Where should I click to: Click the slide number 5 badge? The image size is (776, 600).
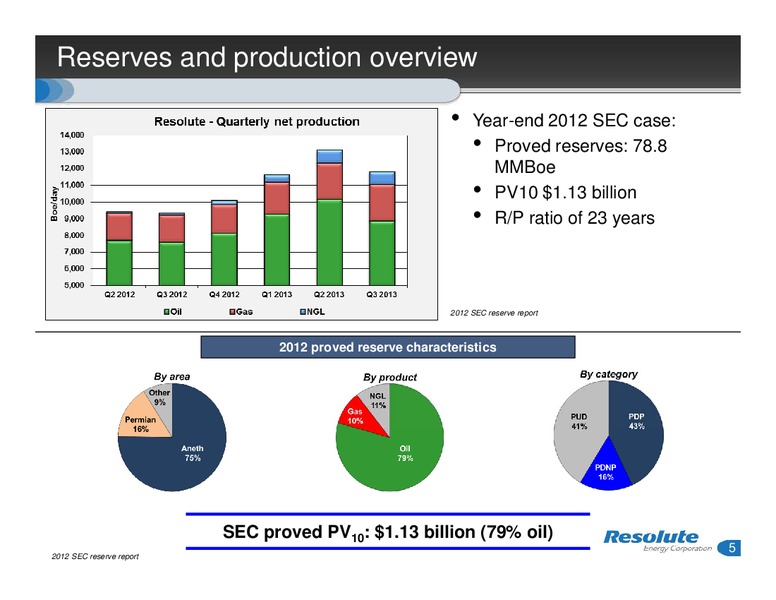click(731, 548)
